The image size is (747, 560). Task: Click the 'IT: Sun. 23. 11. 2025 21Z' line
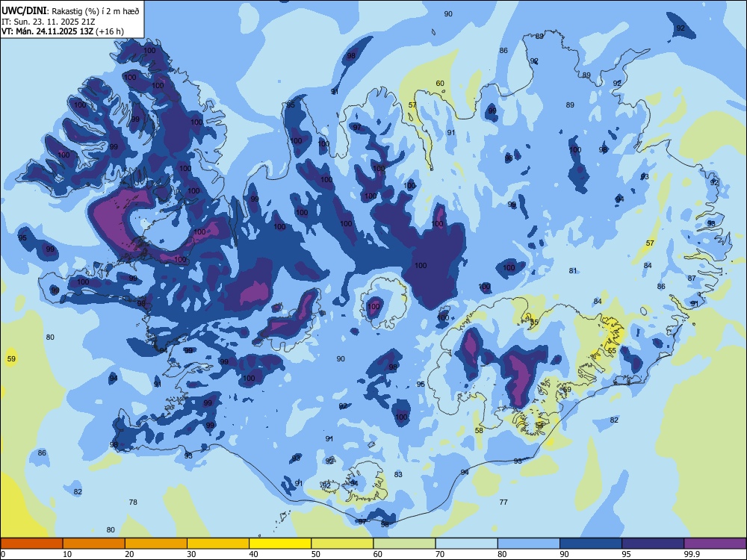tap(48, 22)
